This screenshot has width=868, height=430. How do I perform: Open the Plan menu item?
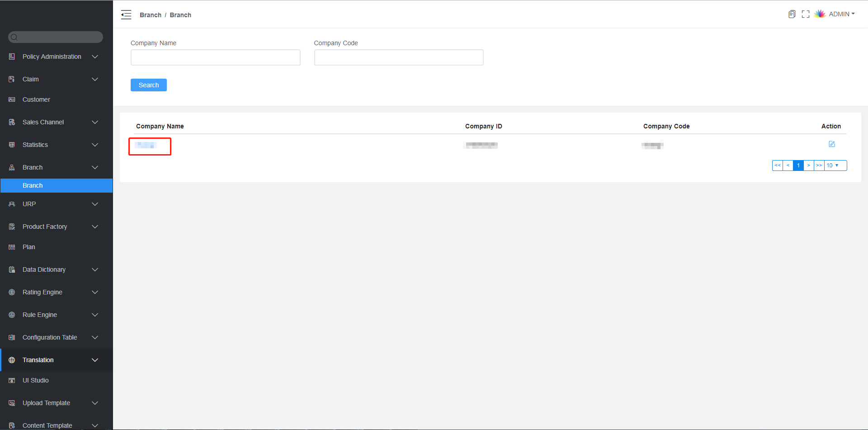[x=29, y=247]
